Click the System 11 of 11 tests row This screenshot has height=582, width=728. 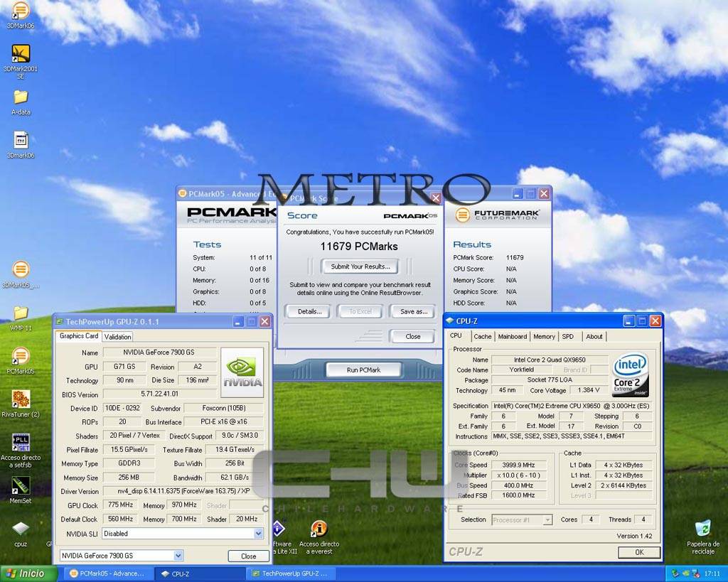[x=232, y=257]
